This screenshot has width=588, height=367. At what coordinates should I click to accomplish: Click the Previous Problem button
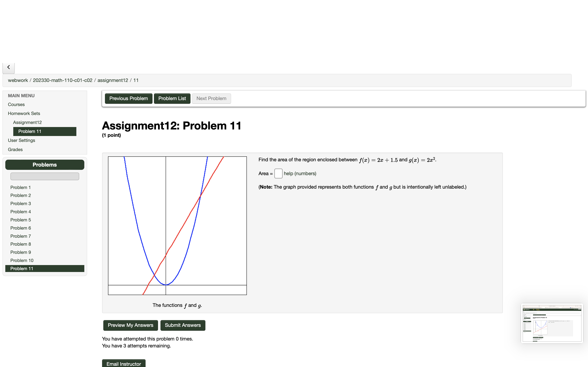pos(128,98)
